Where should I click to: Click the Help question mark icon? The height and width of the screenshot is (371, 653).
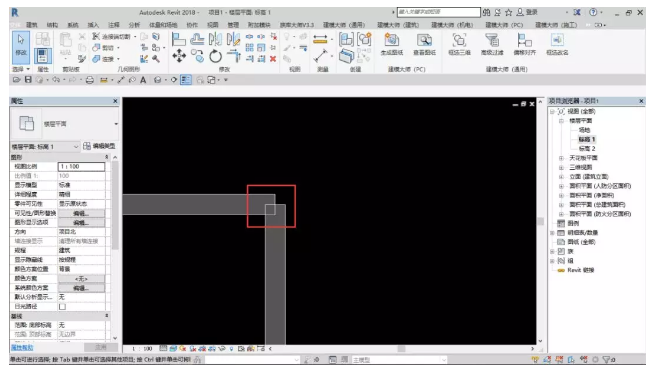tap(593, 12)
